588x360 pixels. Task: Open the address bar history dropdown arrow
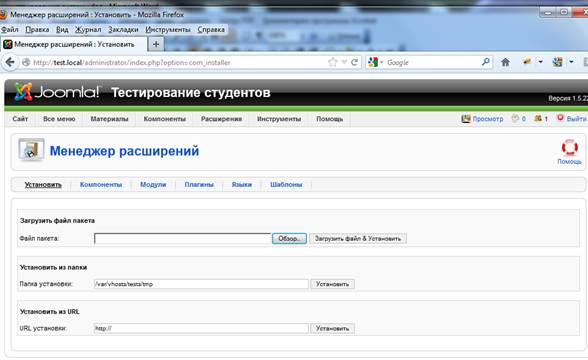[344, 62]
